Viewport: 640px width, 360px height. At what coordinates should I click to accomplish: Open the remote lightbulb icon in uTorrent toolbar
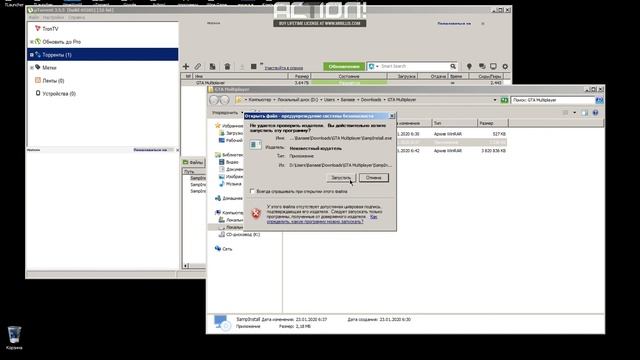pyautogui.click(x=469, y=66)
